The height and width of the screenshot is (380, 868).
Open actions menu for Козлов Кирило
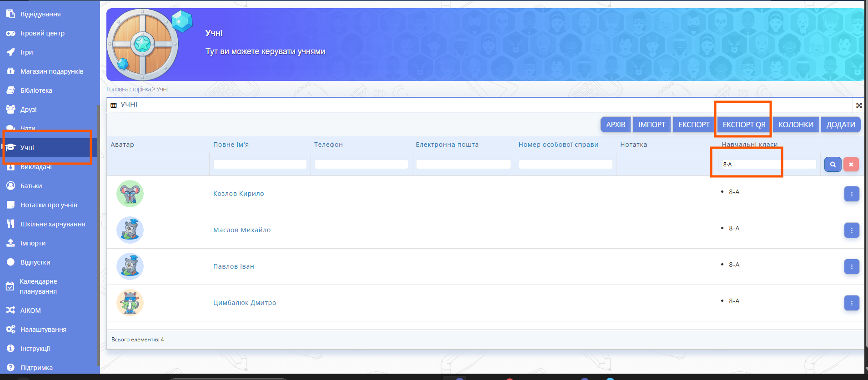click(851, 194)
